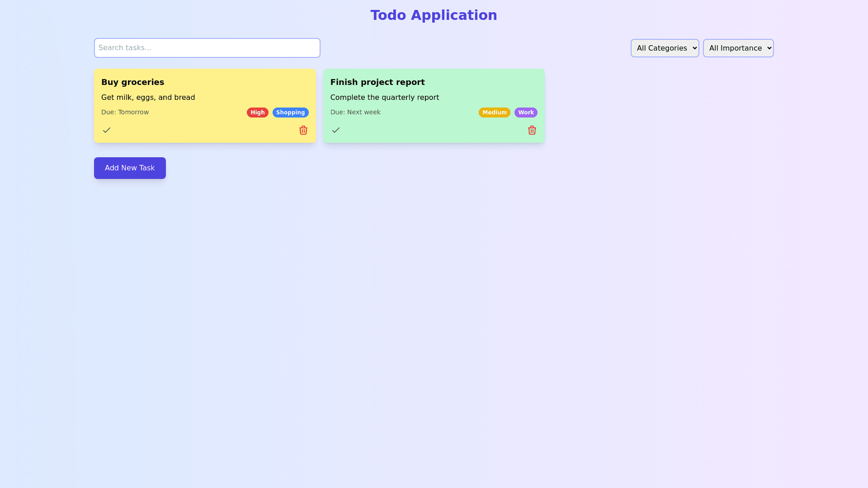Viewport: 868px width, 488px height.
Task: Select the 'Due: Tomorrow' text
Action: tap(125, 112)
